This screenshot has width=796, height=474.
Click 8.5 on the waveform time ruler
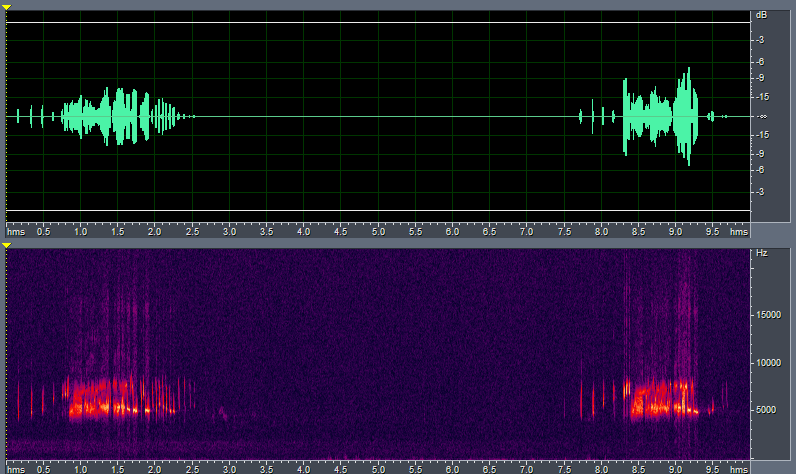point(638,231)
